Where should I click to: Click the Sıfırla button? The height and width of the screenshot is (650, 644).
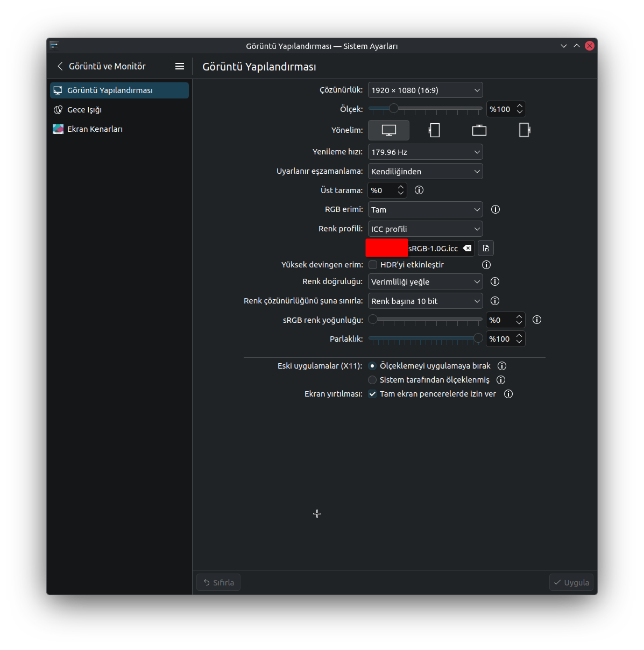(x=218, y=582)
